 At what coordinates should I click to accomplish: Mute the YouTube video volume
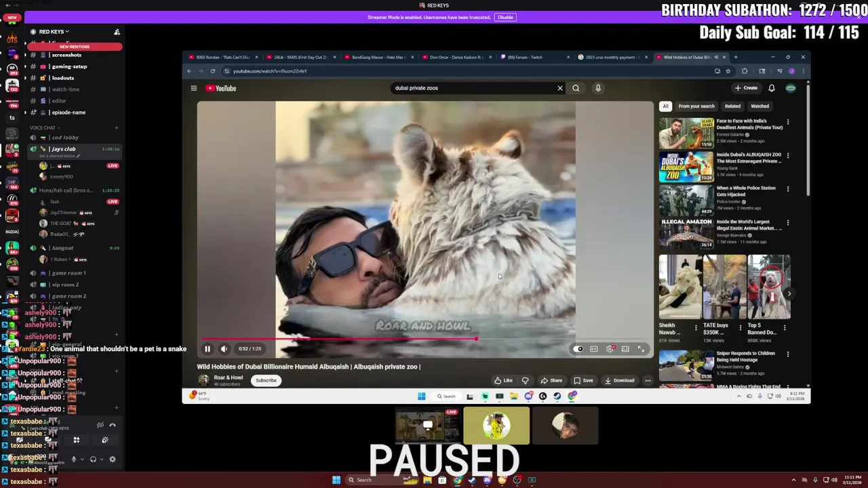click(x=224, y=349)
